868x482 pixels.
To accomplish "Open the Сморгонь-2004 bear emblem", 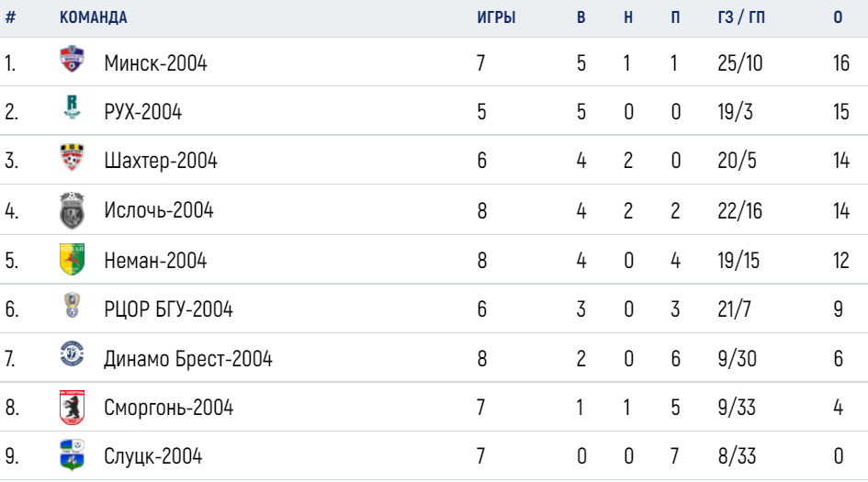I will coord(72,407).
